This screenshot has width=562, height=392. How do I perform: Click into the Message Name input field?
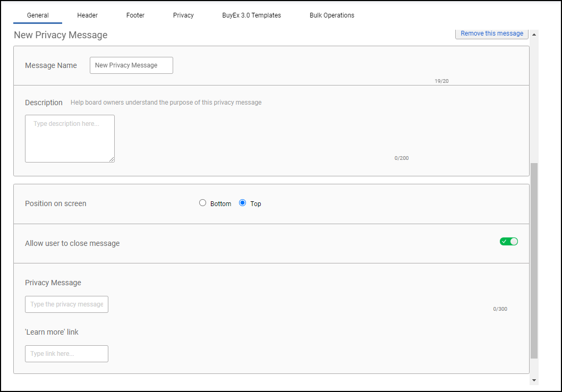pos(131,65)
